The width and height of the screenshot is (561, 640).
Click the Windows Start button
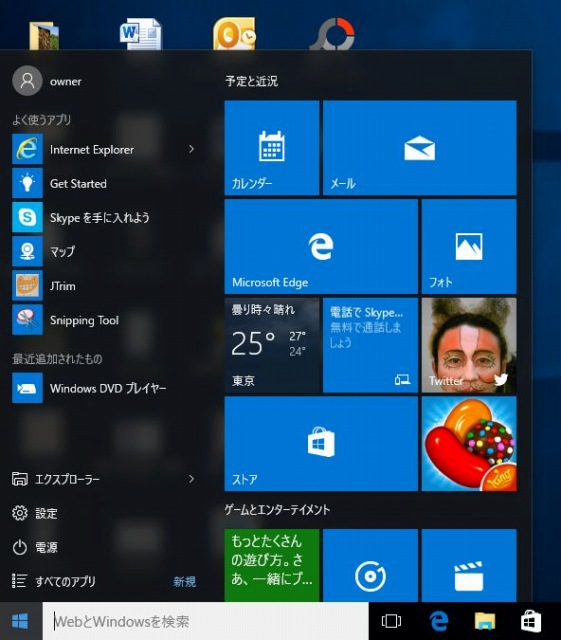tap(20, 621)
